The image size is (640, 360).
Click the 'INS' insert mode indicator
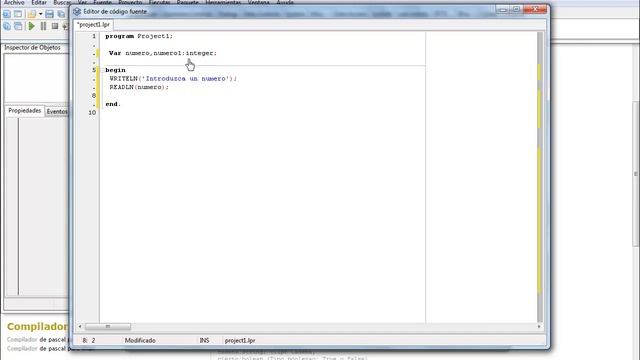point(204,340)
